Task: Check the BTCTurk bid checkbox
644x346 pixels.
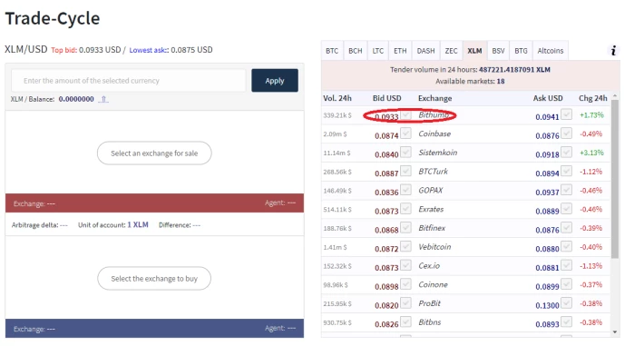Action: (x=405, y=171)
